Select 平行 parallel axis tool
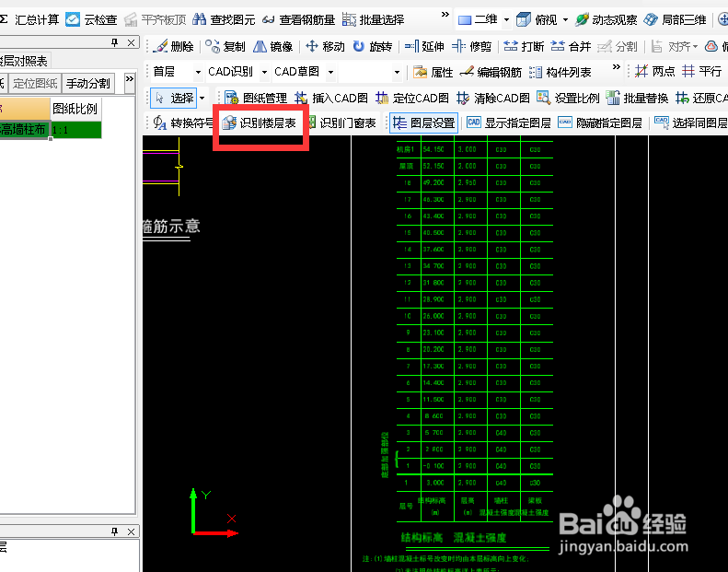Viewport: 728px width, 572px height. 702,72
